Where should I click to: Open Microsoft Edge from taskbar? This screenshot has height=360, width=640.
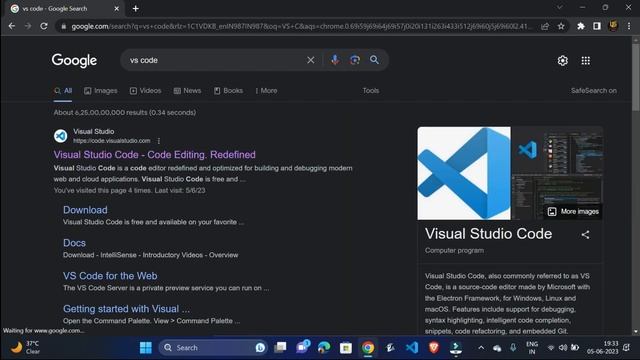click(324, 348)
